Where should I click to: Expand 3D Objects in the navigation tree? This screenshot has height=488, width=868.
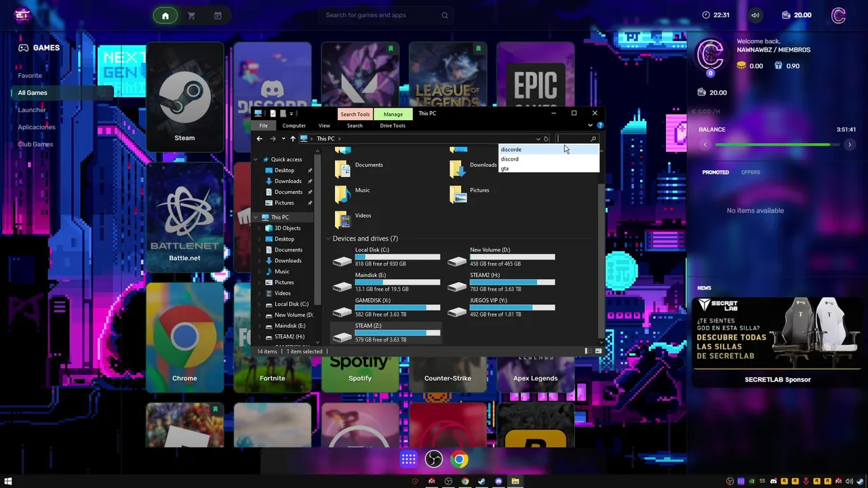[260, 228]
